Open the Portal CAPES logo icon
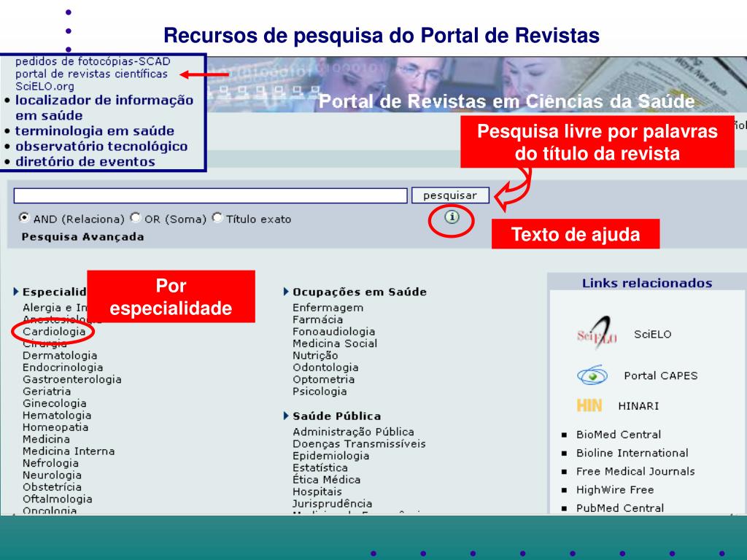The width and height of the screenshot is (747, 560). (x=592, y=376)
